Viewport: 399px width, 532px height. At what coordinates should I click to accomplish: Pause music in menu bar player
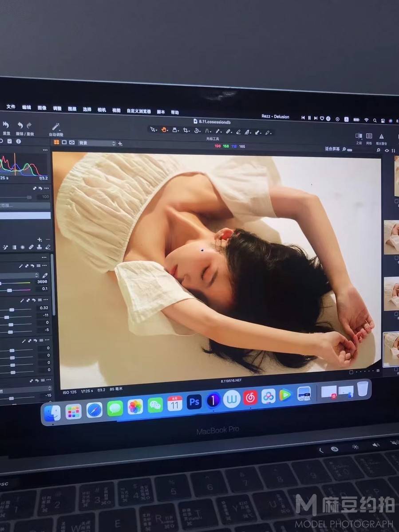tap(309, 118)
